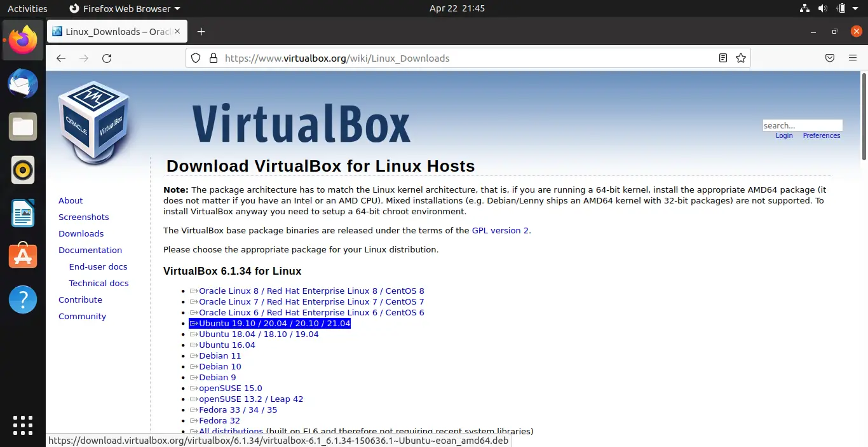Open Ubuntu Software store icon

(x=23, y=256)
